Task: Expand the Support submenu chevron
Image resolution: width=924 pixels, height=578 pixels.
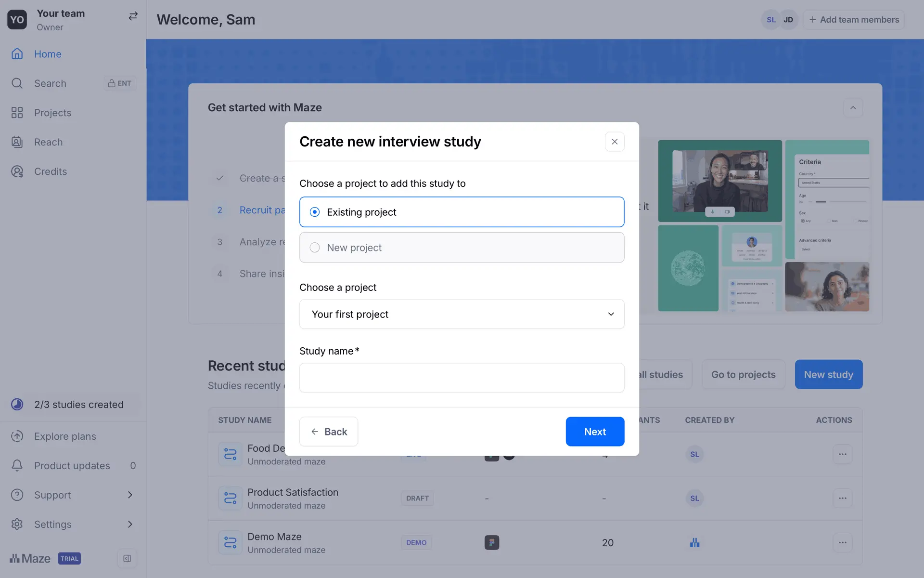Action: tap(130, 495)
